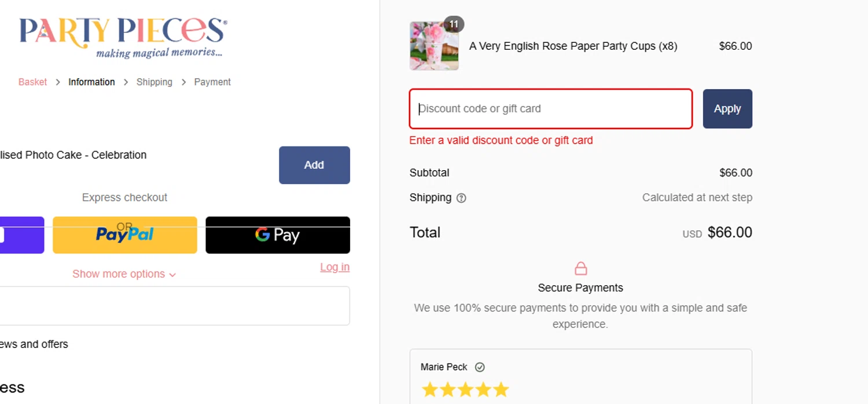The width and height of the screenshot is (868, 404).
Task: Click the purple Shop Pay button
Action: click(22, 235)
